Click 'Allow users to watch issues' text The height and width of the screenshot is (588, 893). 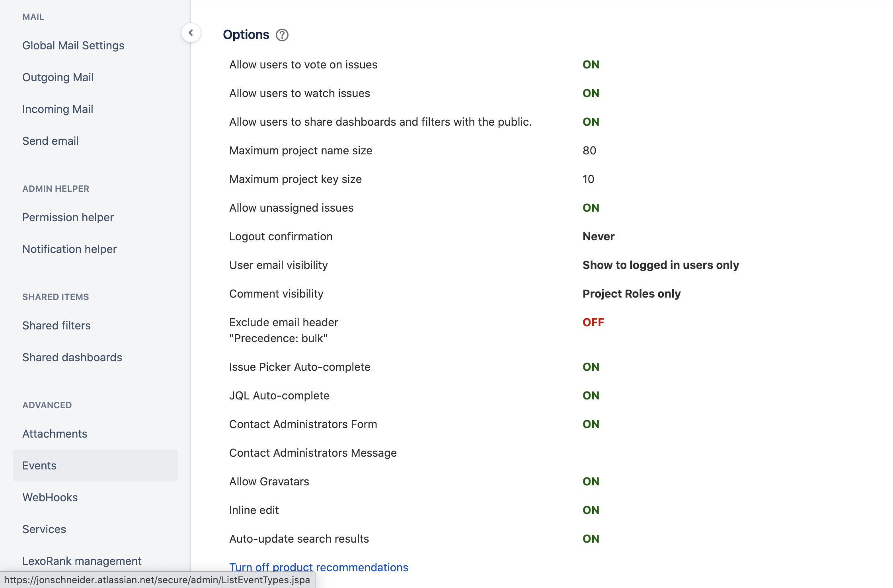(x=300, y=93)
